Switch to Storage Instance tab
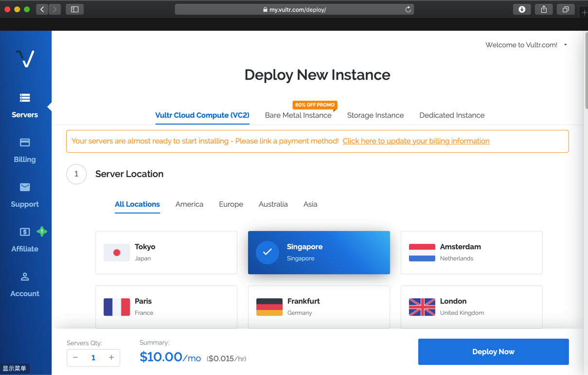The width and height of the screenshot is (588, 375). pyautogui.click(x=375, y=115)
